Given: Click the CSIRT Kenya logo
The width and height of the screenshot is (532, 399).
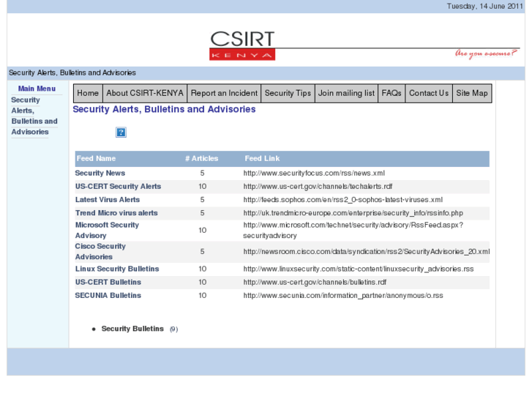Looking at the screenshot, I should pos(242,45).
